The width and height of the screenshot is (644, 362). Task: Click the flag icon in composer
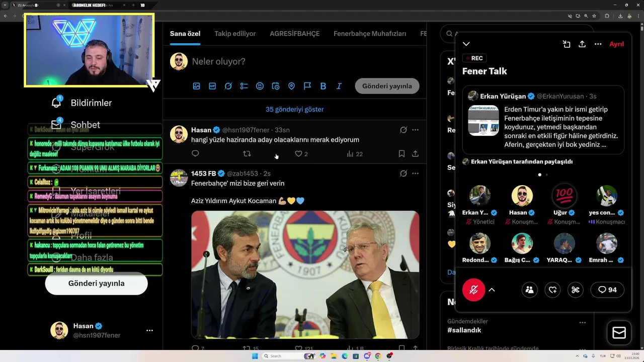[307, 86]
